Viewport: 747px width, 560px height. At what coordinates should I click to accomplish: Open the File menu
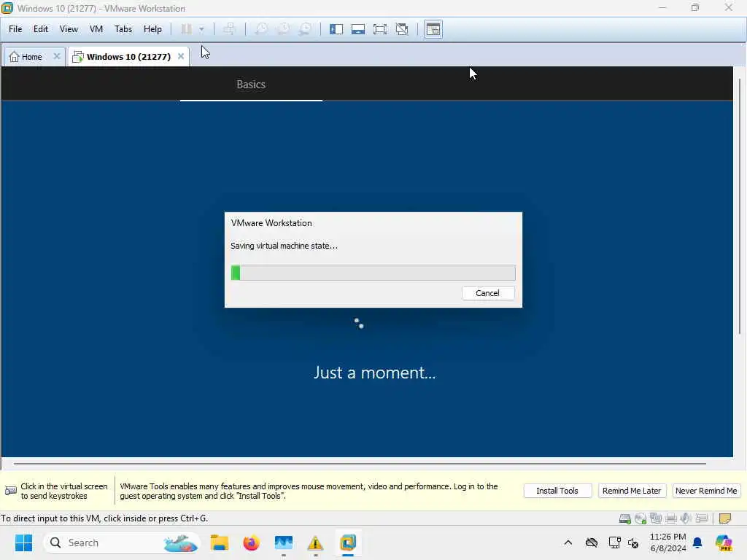(15, 29)
